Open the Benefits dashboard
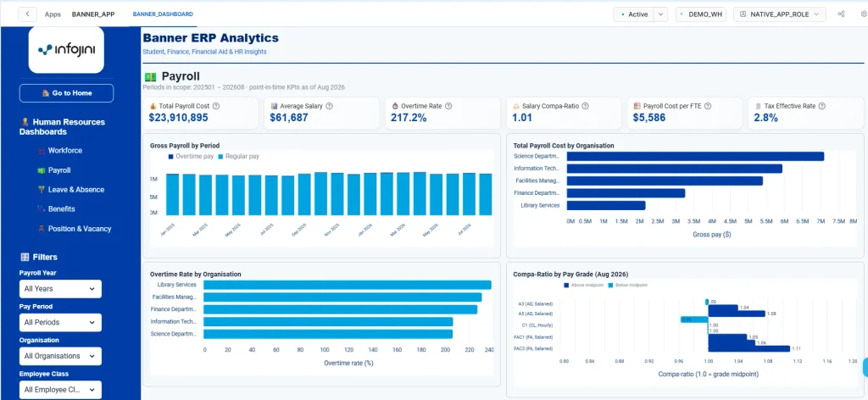Viewport: 868px width, 400px height. tap(61, 209)
